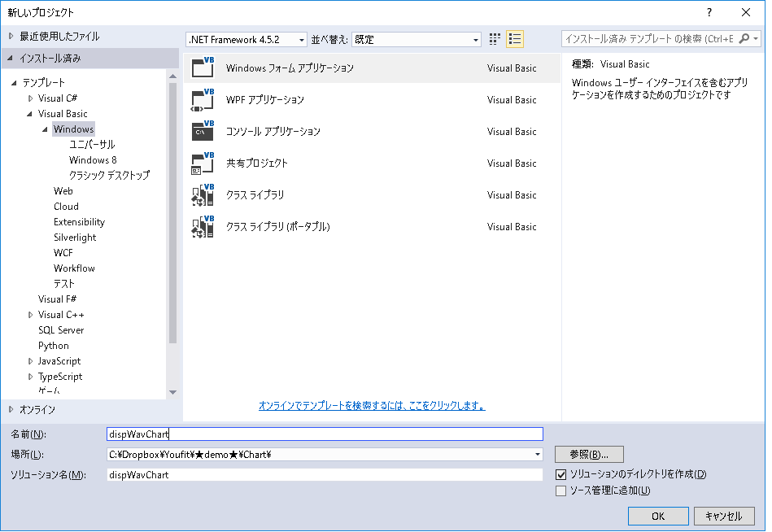Collapse the インストール済み section
772x532 pixels.
pos(11,58)
